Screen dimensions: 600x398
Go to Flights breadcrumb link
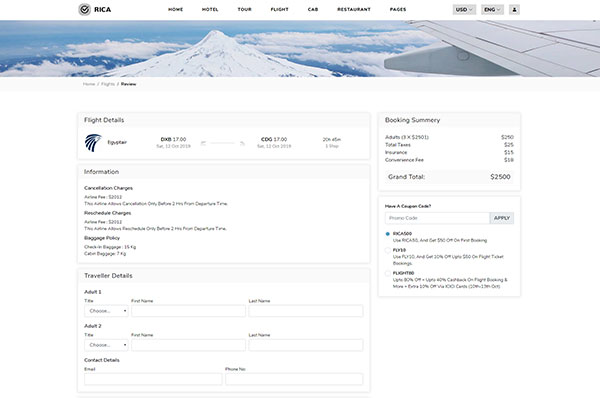pos(108,84)
